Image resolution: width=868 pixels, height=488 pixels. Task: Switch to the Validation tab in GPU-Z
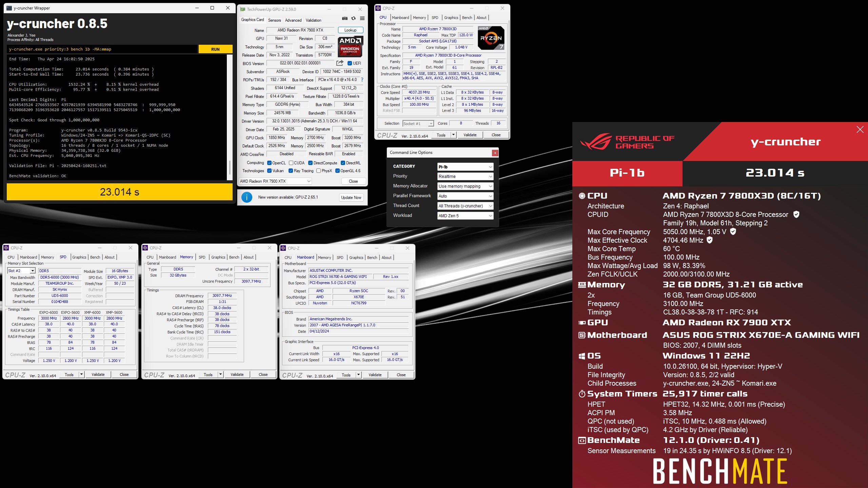click(313, 20)
